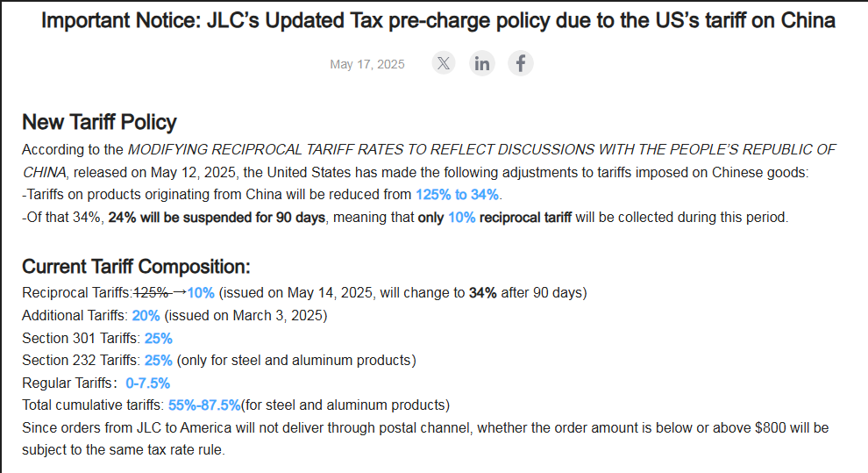Click the Additional Tariffs 20% value
The height and width of the screenshot is (473, 868).
tap(146, 316)
